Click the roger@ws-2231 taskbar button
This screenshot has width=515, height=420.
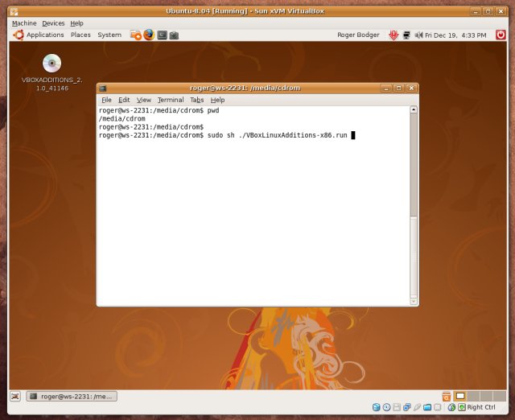pyautogui.click(x=72, y=397)
